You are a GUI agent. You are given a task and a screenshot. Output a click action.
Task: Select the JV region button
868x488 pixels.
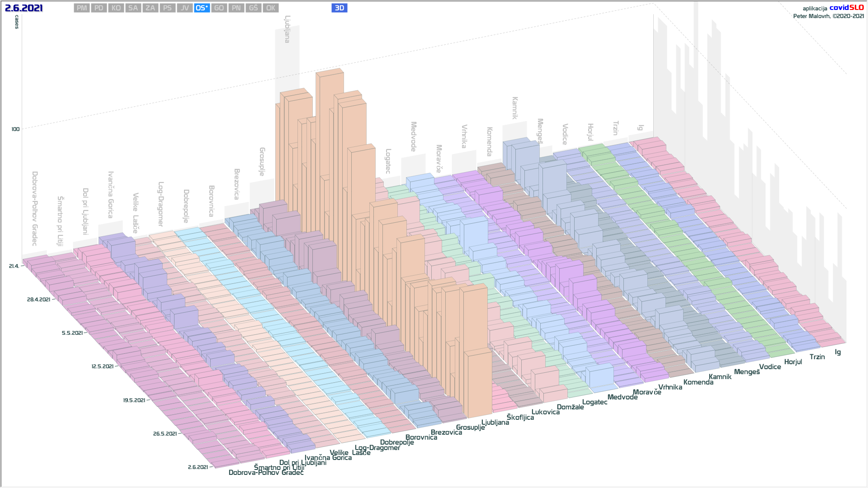184,8
